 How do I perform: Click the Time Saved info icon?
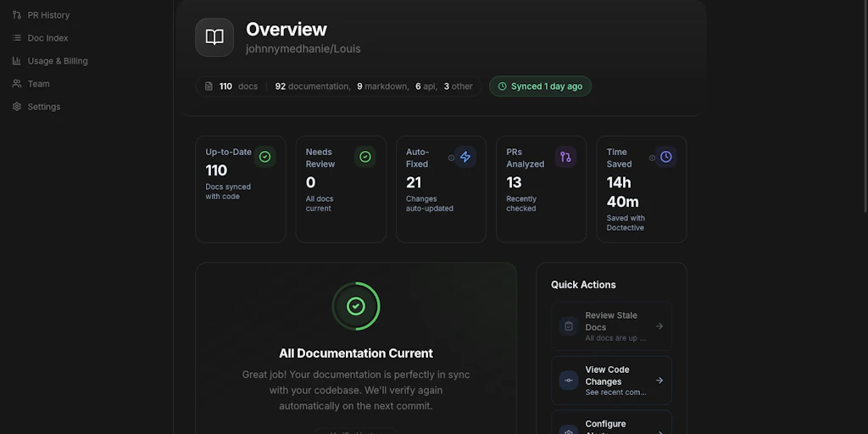click(652, 158)
